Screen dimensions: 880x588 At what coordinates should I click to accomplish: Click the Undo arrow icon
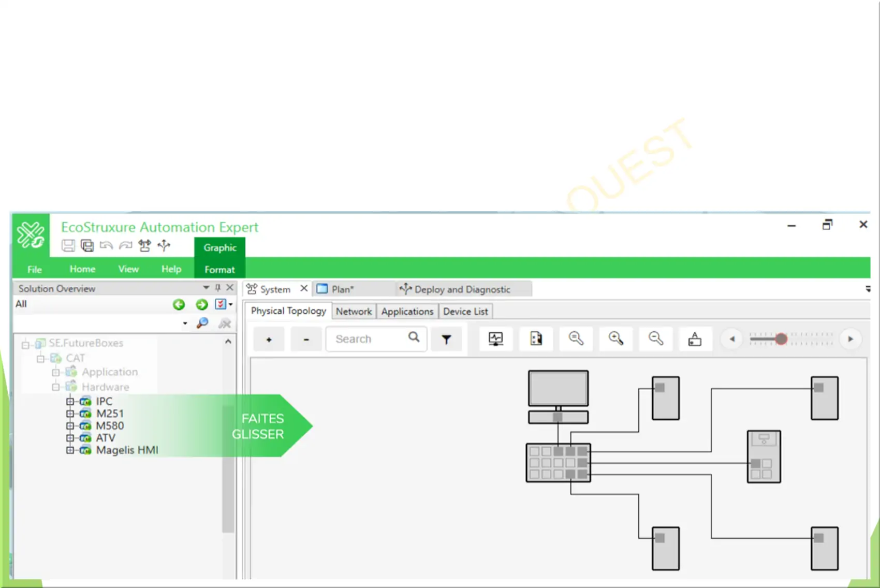(x=106, y=245)
